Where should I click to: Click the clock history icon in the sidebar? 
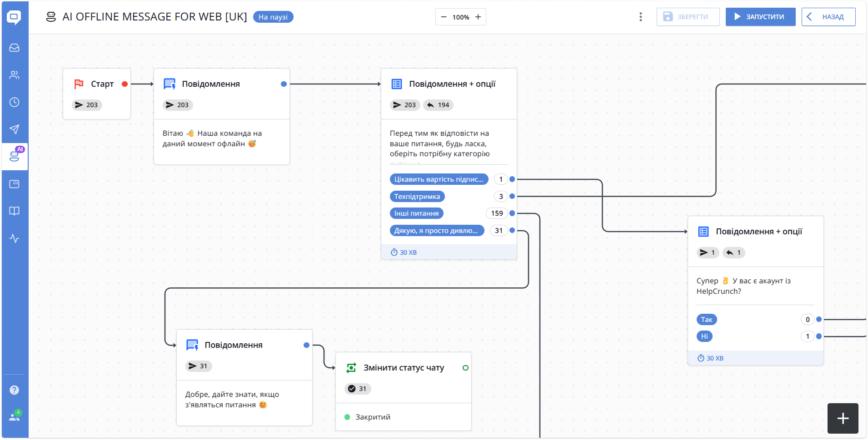point(14,102)
